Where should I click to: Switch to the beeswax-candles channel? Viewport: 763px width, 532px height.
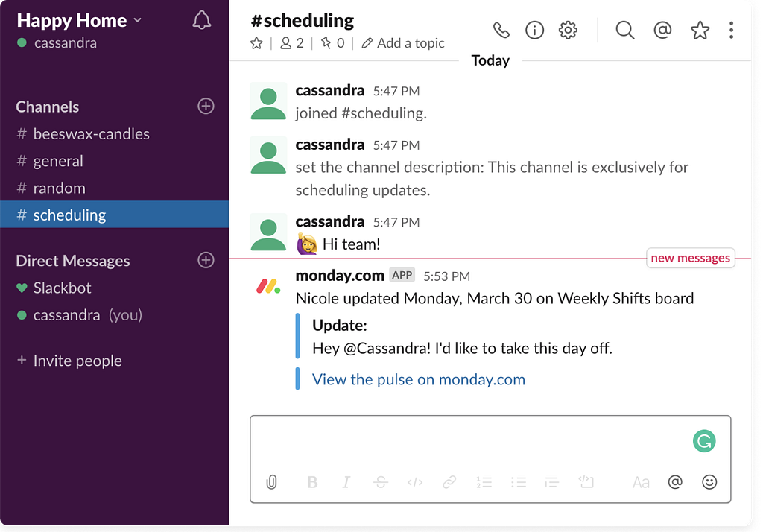click(91, 134)
